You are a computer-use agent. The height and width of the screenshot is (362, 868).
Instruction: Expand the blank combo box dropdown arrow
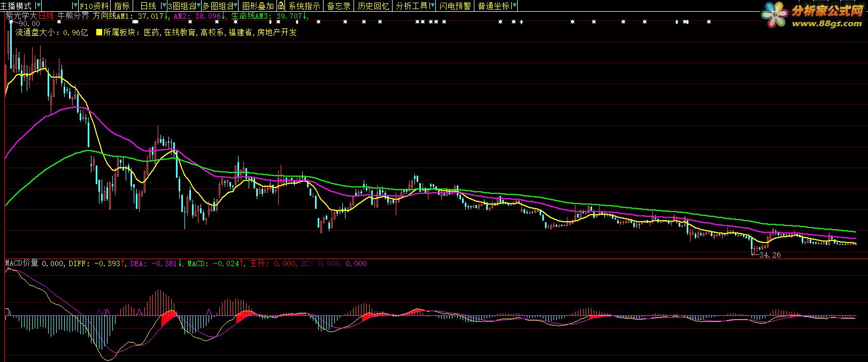point(75,6)
